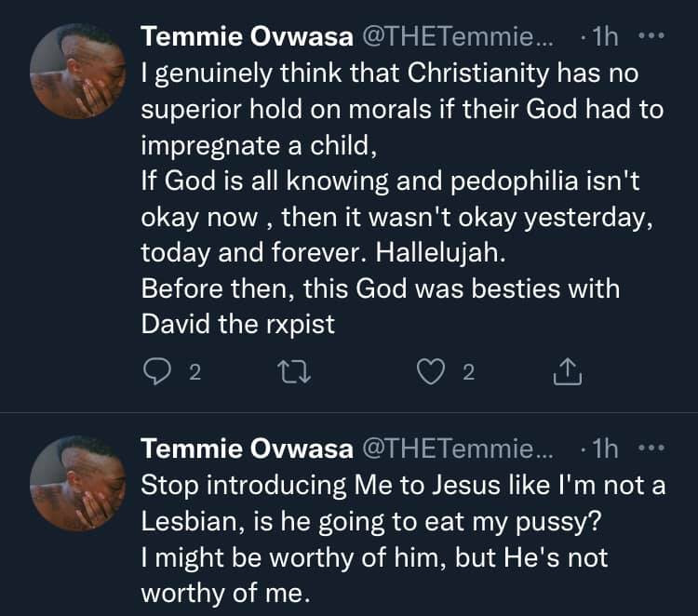This screenshot has height=616, width=698.
Task: Click Temmie Ovwasa name on first tweet
Action: 246,37
